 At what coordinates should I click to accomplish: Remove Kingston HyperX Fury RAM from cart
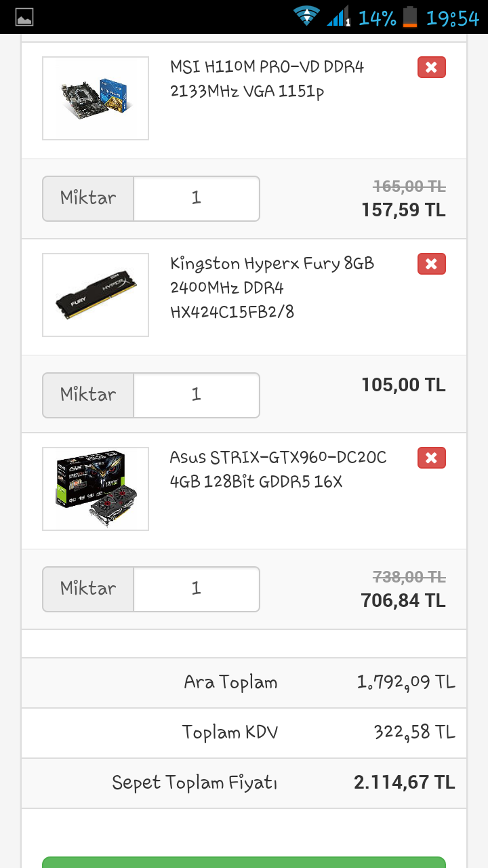tap(431, 264)
